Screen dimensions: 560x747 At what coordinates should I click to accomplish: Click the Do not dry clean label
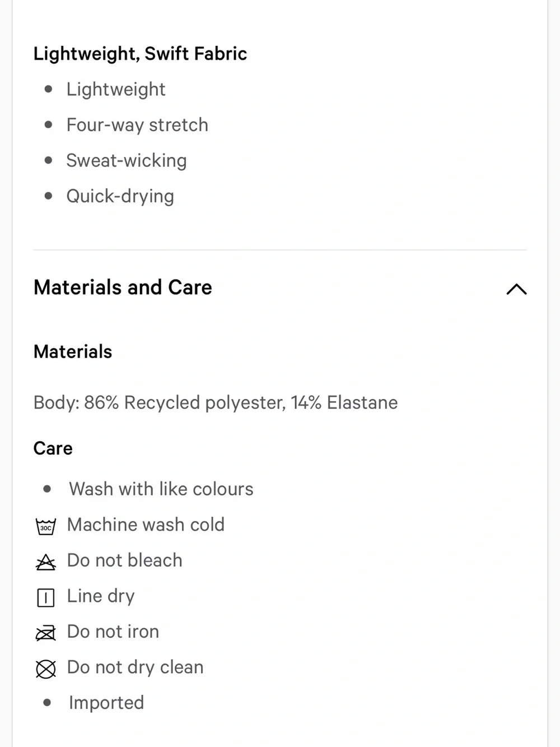pyautogui.click(x=135, y=667)
